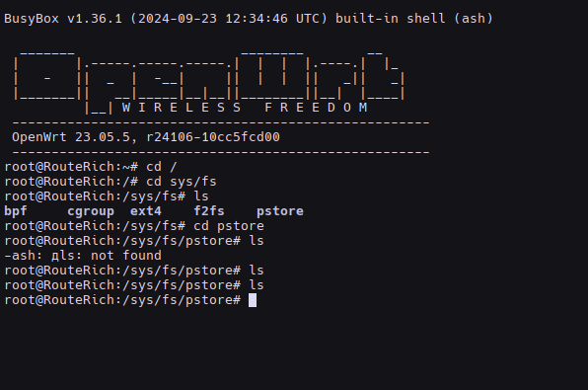The width and height of the screenshot is (588, 390).
Task: Click the r24106-10cc5fcd00 revision string
Action: click(x=213, y=137)
